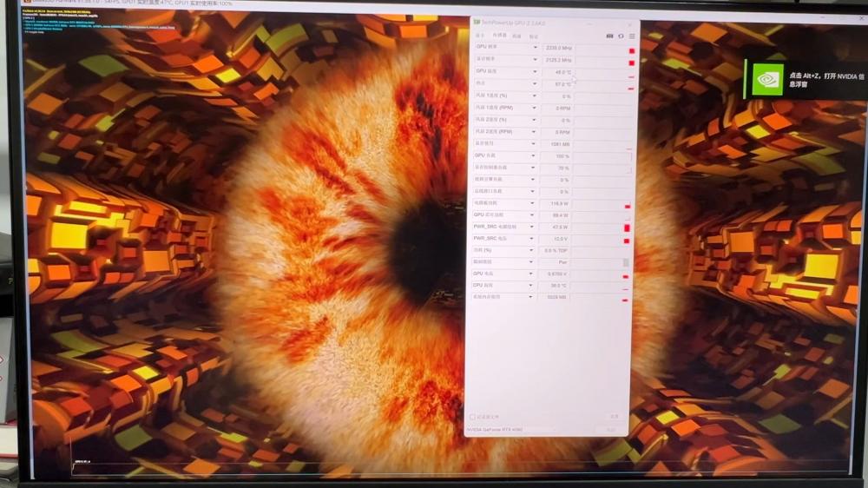Open the GPU load sensor dropdown
868x488 pixels.
[534, 155]
